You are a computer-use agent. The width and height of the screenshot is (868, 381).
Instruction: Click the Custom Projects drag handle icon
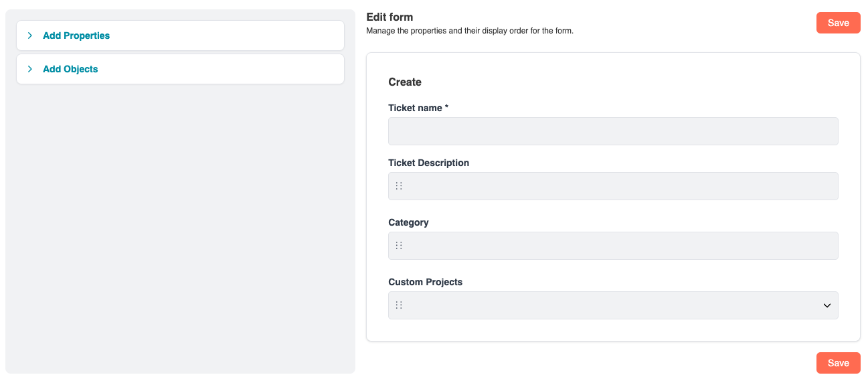click(399, 305)
